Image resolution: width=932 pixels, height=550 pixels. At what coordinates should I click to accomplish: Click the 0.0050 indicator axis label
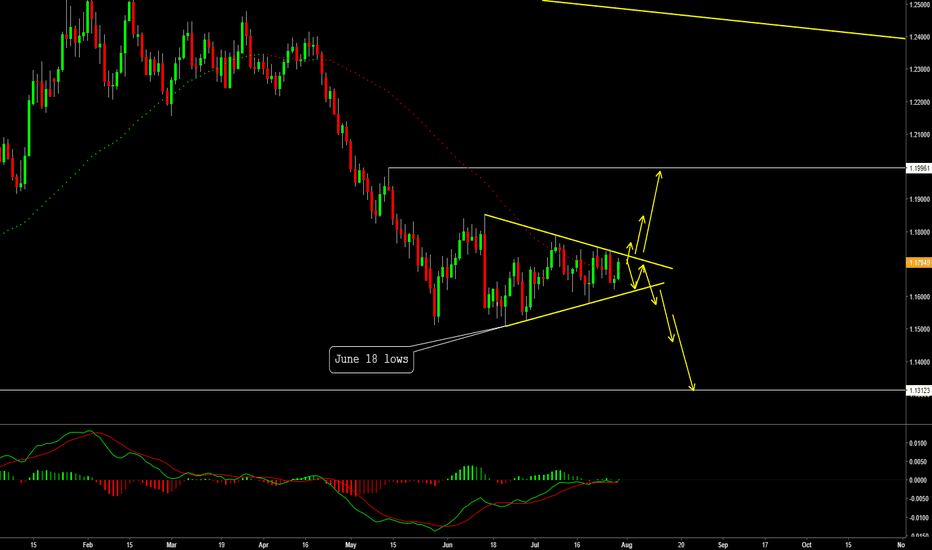coord(917,461)
